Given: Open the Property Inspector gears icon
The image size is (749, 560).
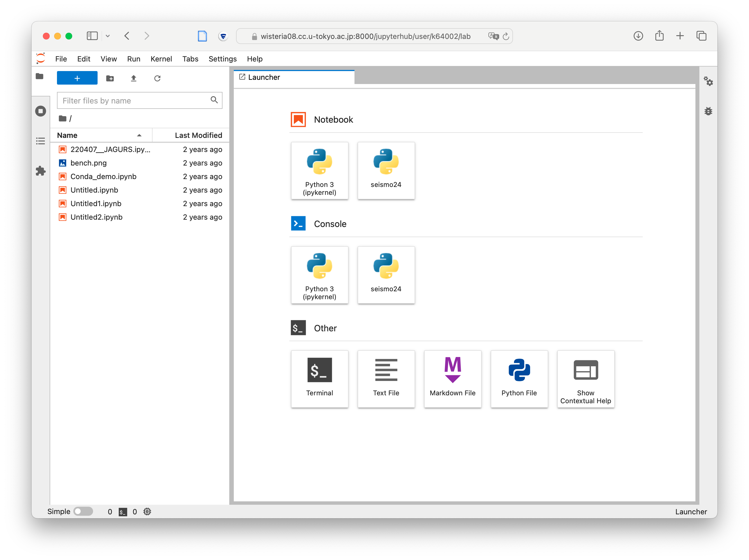Looking at the screenshot, I should (708, 81).
